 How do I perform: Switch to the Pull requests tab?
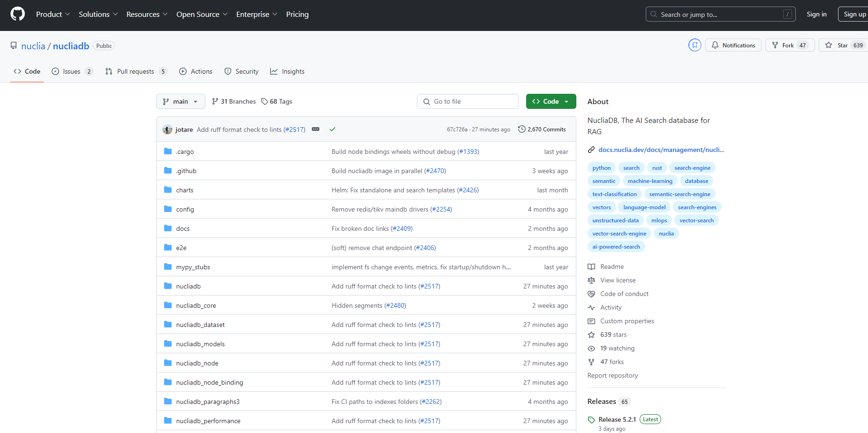pos(136,71)
